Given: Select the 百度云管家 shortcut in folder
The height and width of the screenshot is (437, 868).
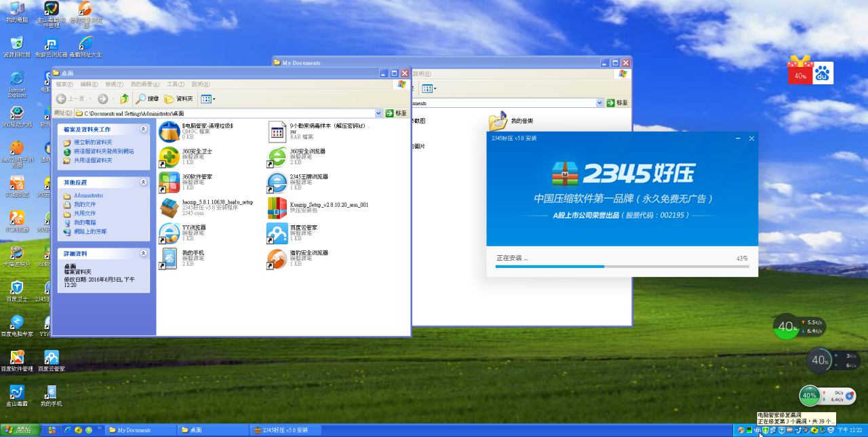Looking at the screenshot, I should click(277, 233).
